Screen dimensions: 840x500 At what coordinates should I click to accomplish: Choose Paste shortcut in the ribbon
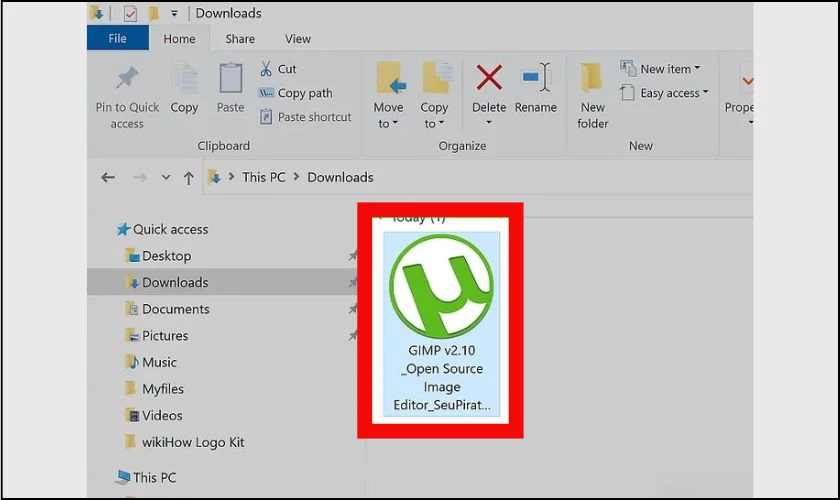tap(305, 117)
